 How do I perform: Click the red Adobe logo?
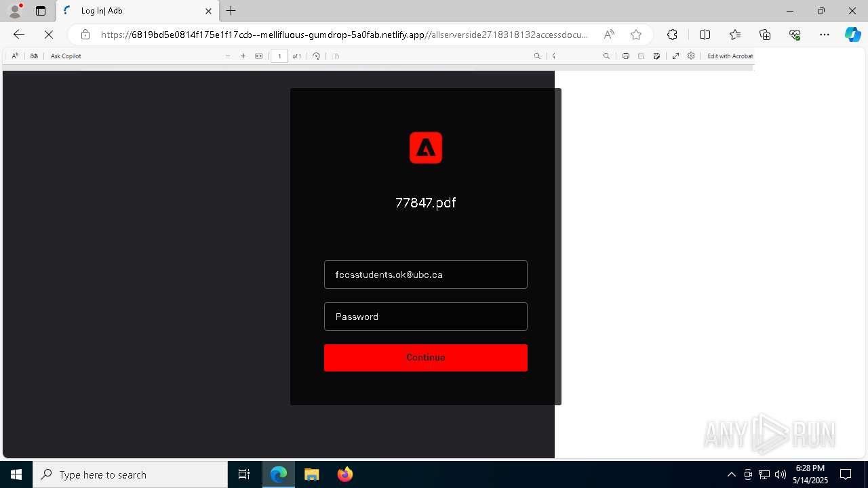point(426,148)
